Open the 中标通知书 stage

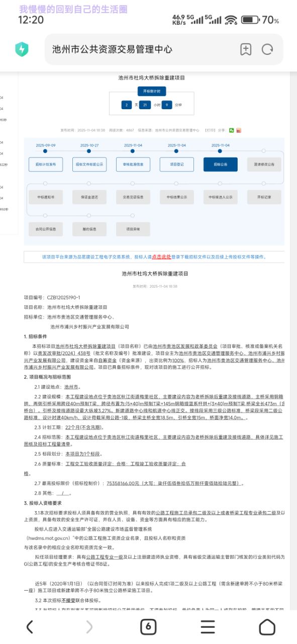point(46,197)
